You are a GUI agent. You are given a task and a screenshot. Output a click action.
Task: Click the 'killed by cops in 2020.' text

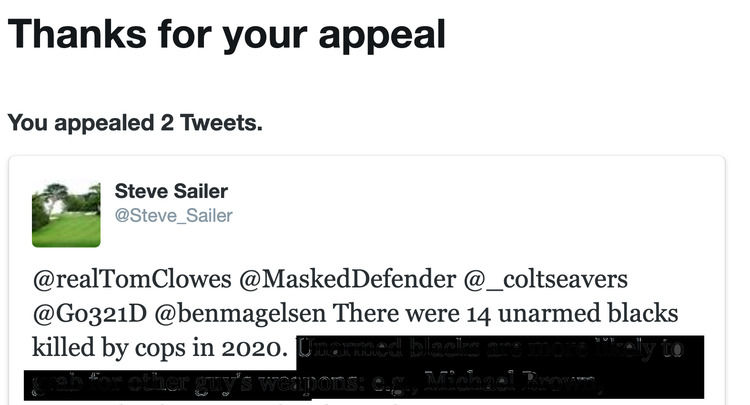160,348
